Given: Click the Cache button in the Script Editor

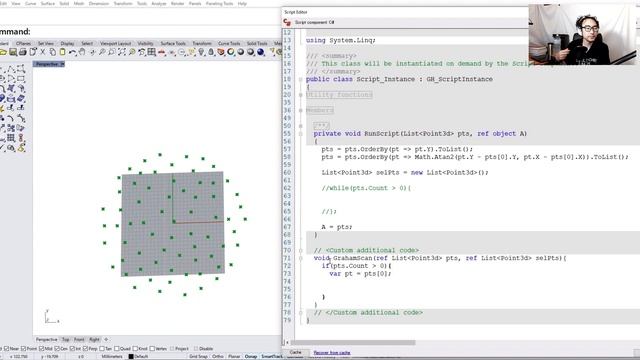Looking at the screenshot, I should 296,352.
